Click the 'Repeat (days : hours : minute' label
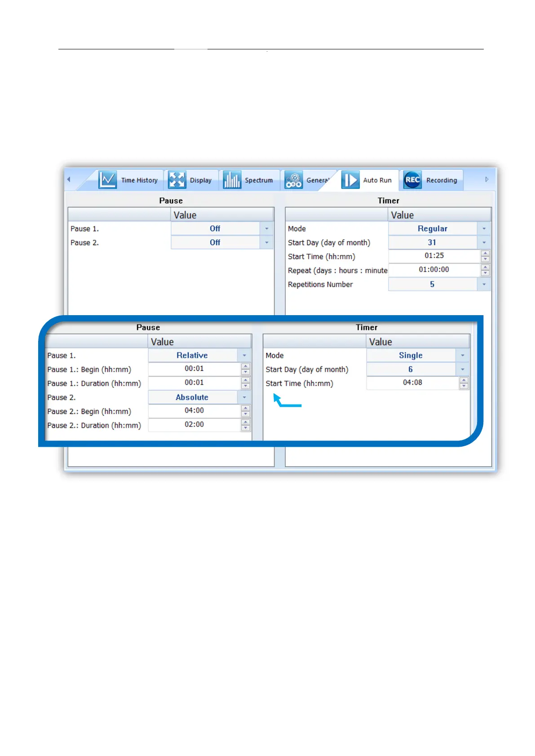535x756 pixels. coord(337,271)
